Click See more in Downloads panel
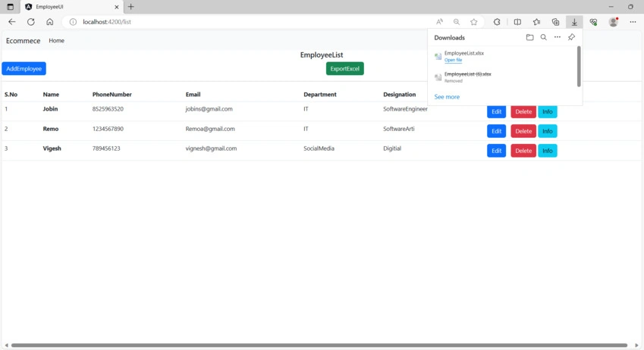Image resolution: width=644 pixels, height=350 pixels. [x=447, y=97]
